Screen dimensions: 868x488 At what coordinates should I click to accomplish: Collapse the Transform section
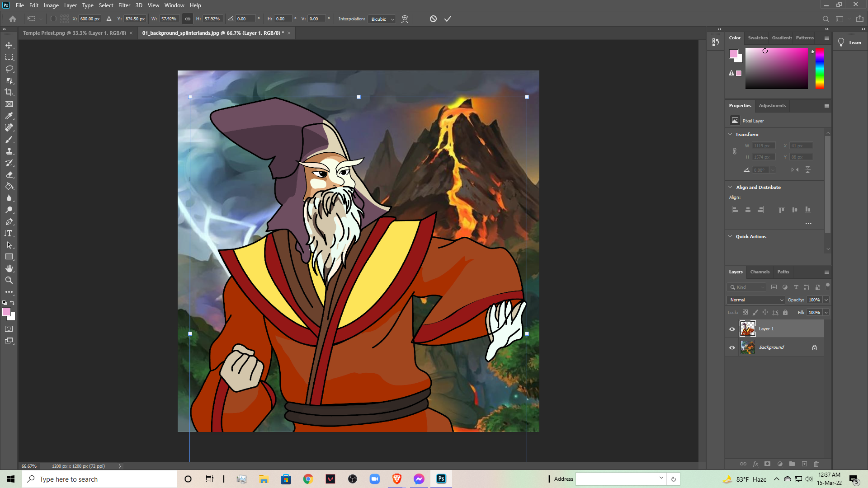pyautogui.click(x=730, y=134)
